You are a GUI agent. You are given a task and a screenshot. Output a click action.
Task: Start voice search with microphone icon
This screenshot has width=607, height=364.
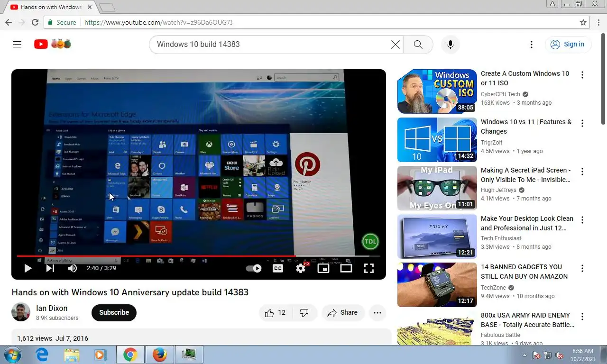[x=451, y=44]
